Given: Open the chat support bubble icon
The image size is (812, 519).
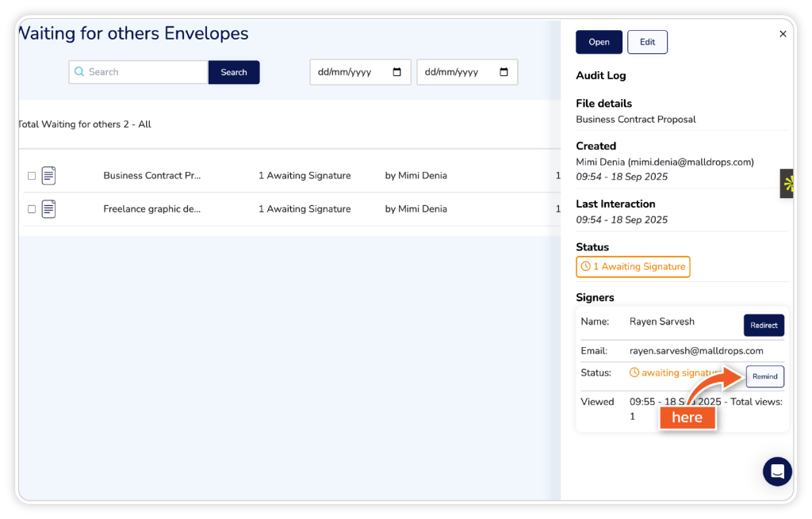Looking at the screenshot, I should (777, 471).
